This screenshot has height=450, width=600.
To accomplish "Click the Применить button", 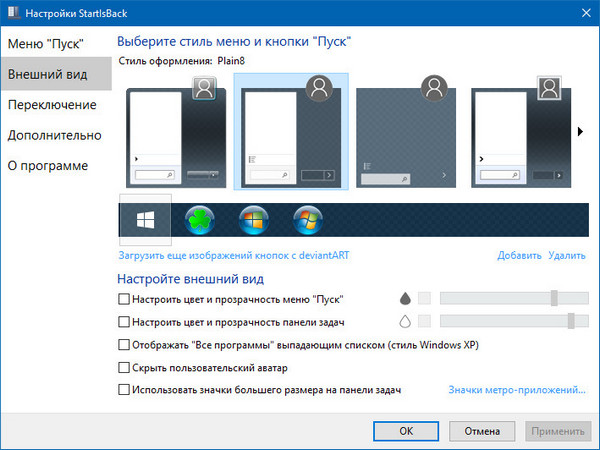I will pyautogui.click(x=558, y=431).
